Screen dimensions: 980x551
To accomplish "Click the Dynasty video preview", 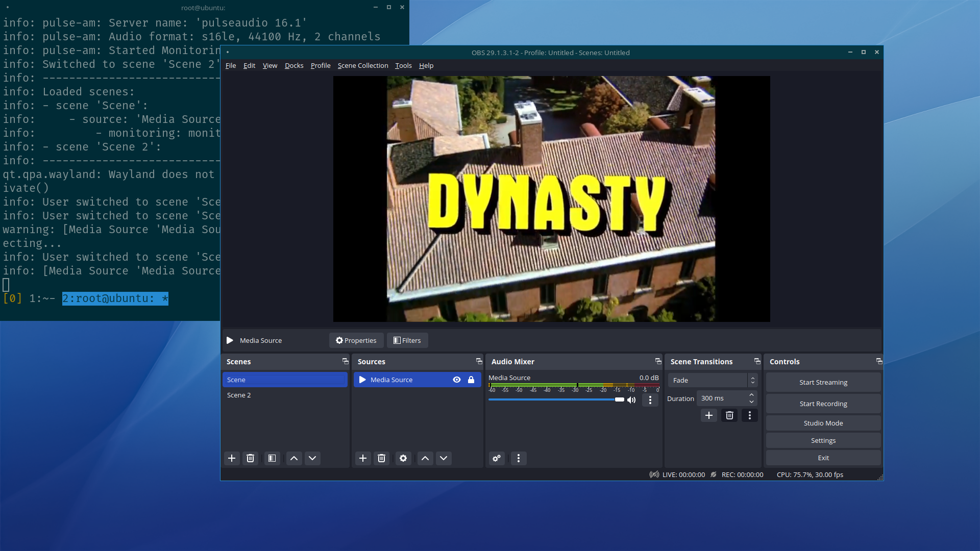I will pyautogui.click(x=551, y=199).
